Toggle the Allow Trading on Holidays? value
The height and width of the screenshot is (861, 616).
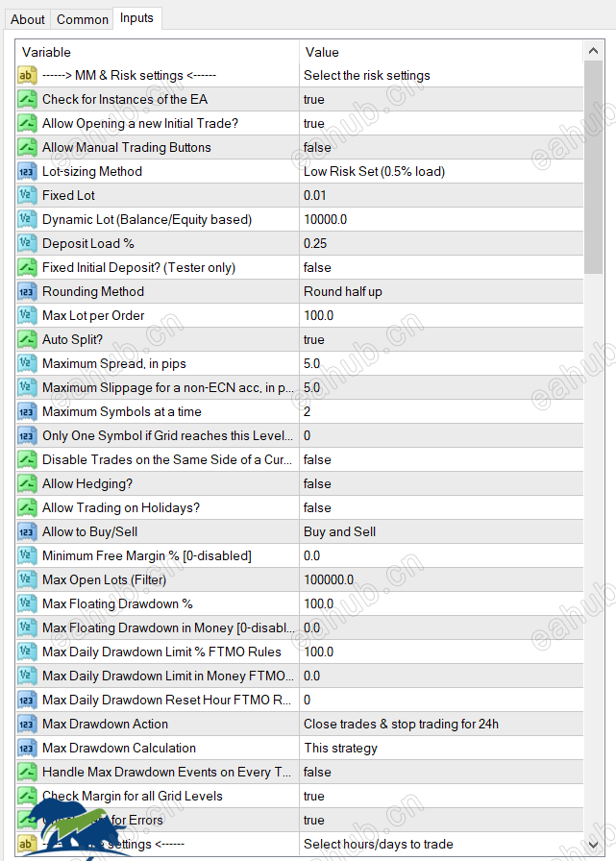tap(441, 508)
